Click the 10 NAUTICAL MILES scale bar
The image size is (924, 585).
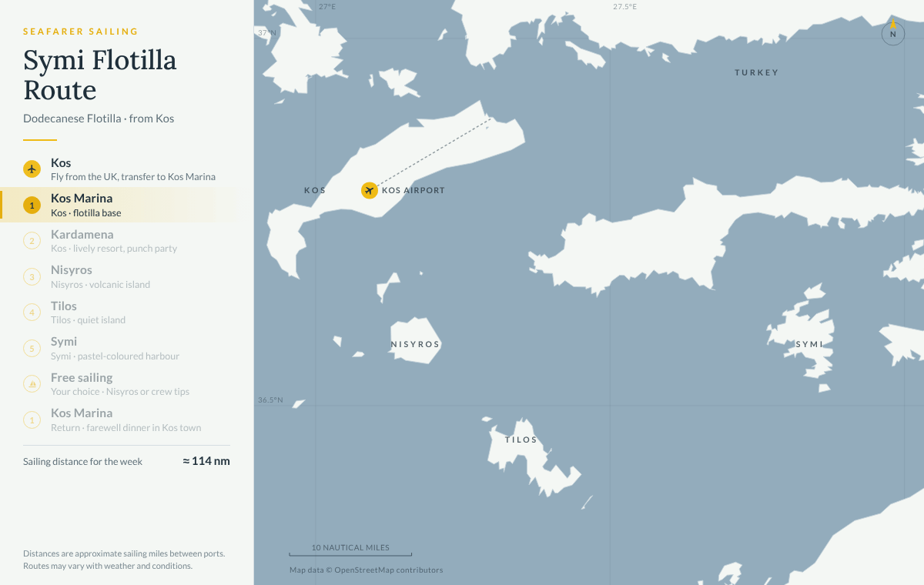pos(350,550)
